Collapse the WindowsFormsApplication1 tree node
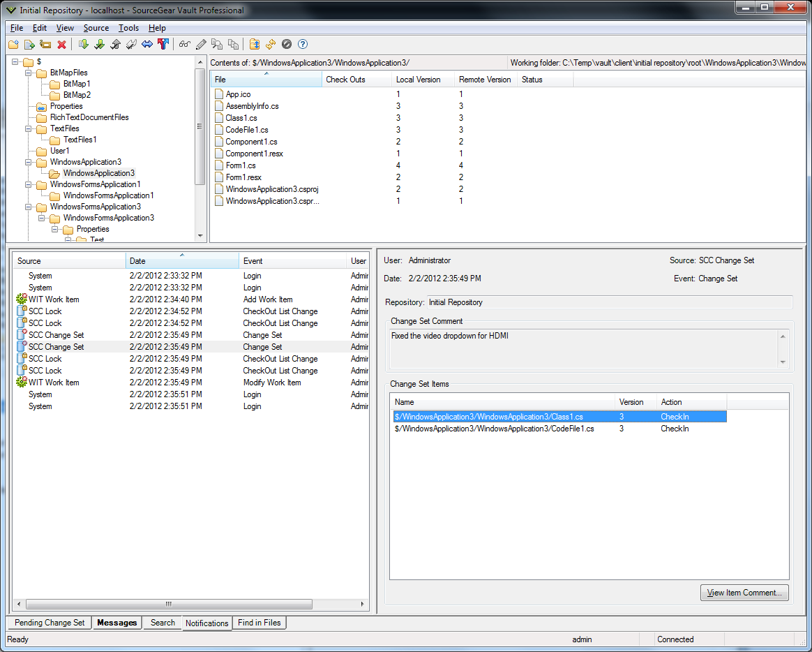 tap(29, 184)
